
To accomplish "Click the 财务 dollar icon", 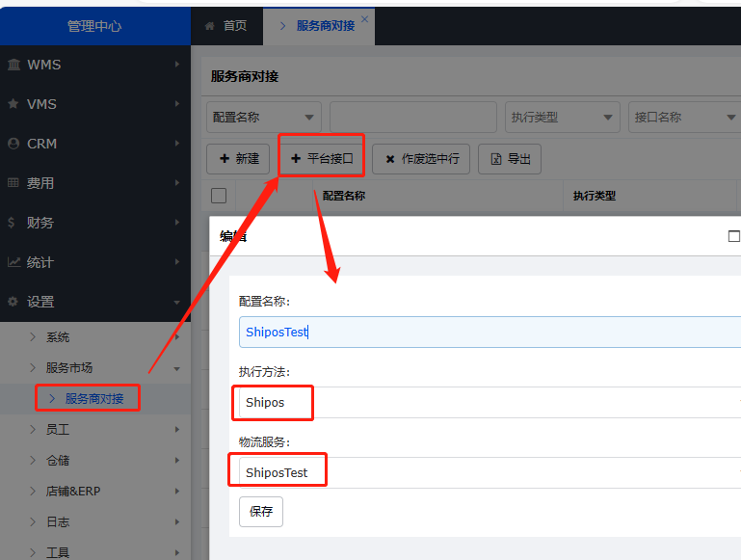I will click(12, 222).
